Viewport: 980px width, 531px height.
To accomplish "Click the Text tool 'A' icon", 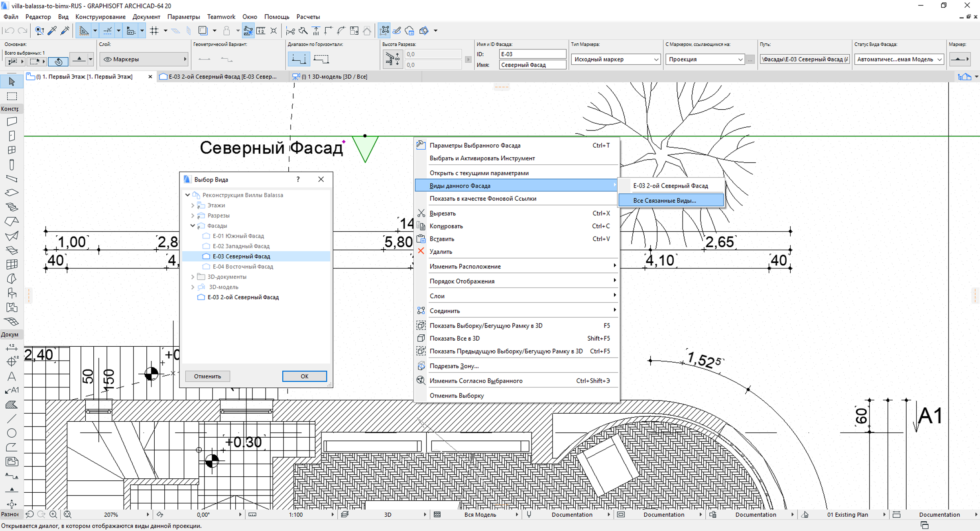I will point(12,376).
